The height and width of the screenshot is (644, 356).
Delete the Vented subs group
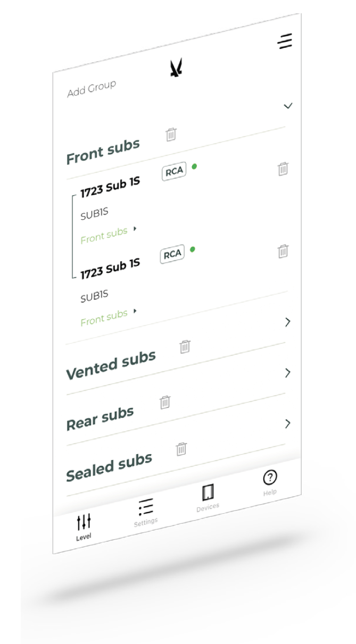click(185, 346)
